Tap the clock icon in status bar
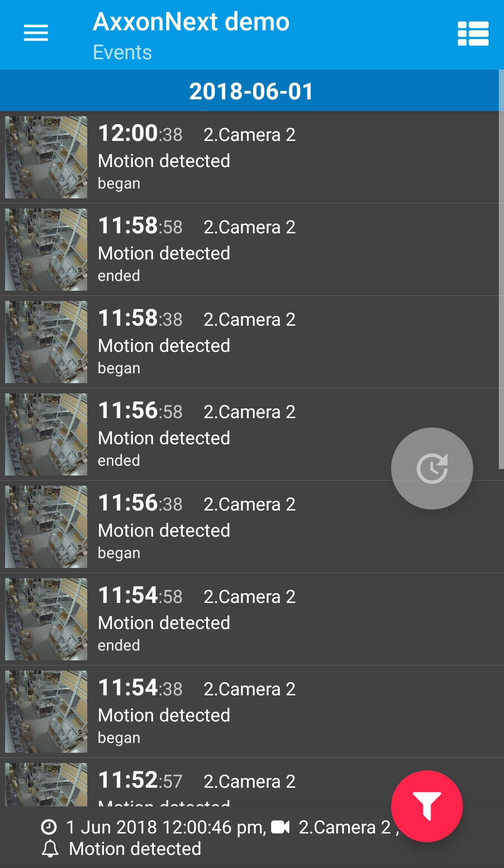The image size is (504, 868). coord(49,827)
